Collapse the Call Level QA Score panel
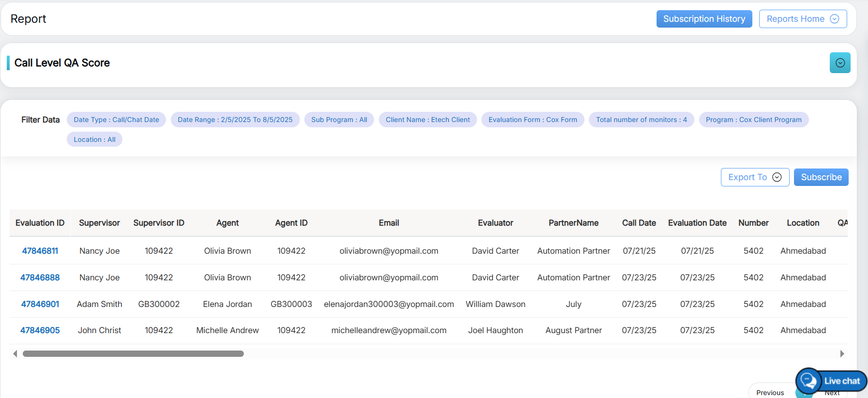Image resolution: width=868 pixels, height=398 pixels. pos(839,63)
